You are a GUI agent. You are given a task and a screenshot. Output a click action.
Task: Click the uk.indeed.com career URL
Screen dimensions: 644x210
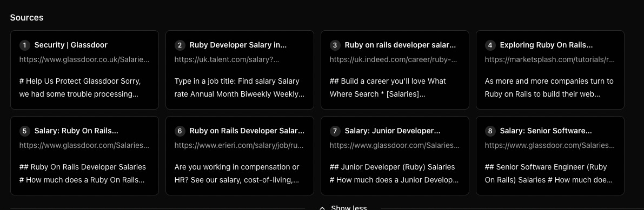[x=394, y=59]
